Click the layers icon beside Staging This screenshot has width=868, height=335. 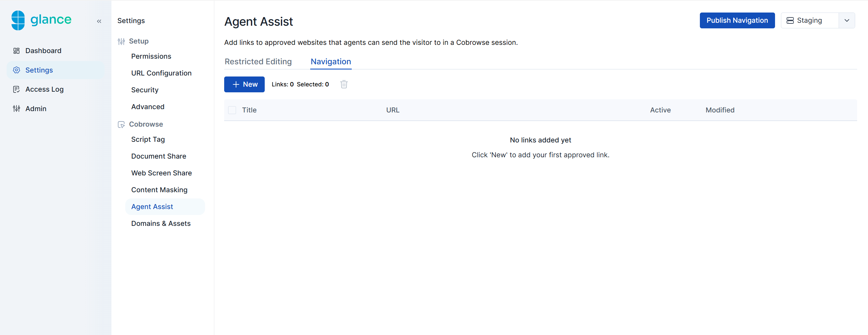pos(791,20)
